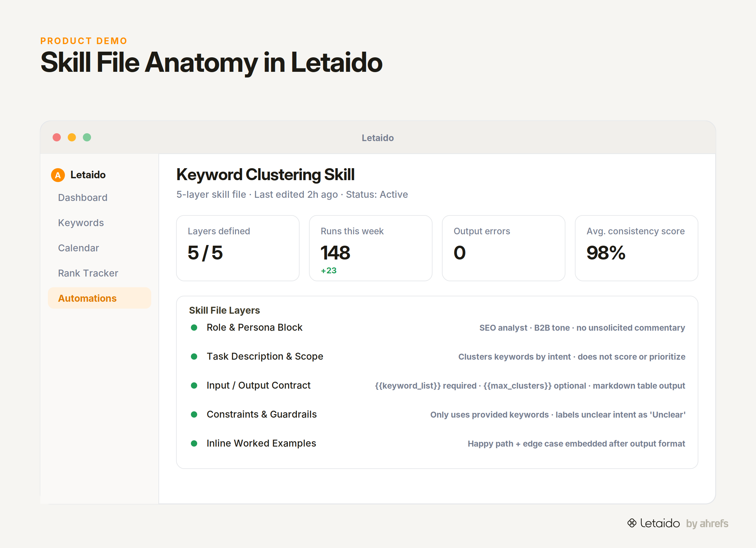Click the Letaido logo mark in footer
The image size is (756, 548).
[x=632, y=523]
